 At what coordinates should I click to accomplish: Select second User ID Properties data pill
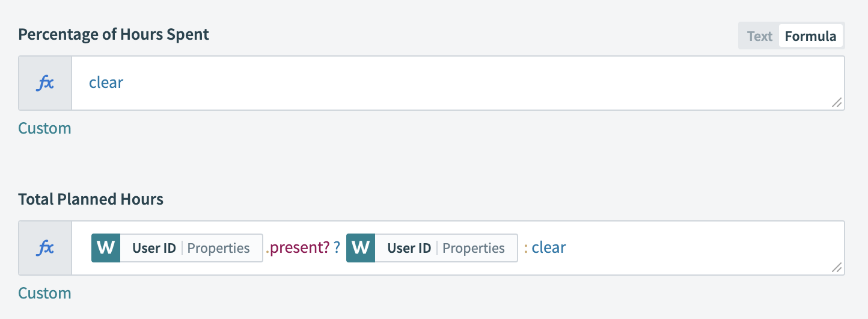tap(446, 248)
